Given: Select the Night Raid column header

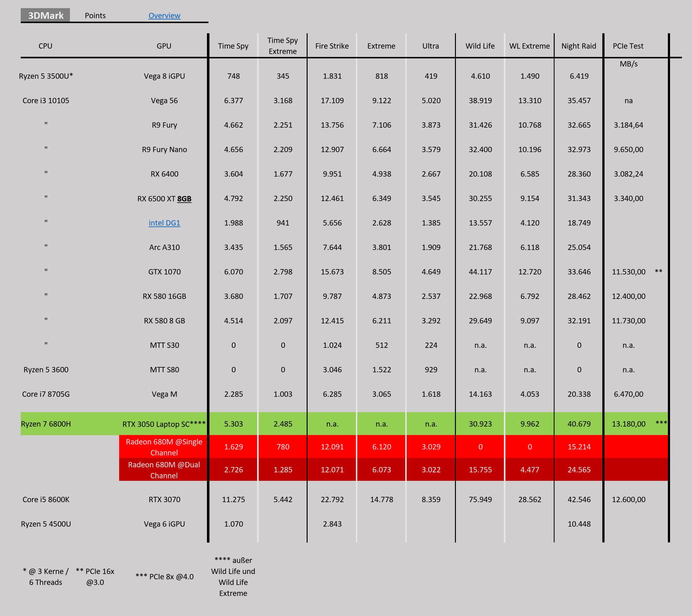Looking at the screenshot, I should [x=578, y=46].
